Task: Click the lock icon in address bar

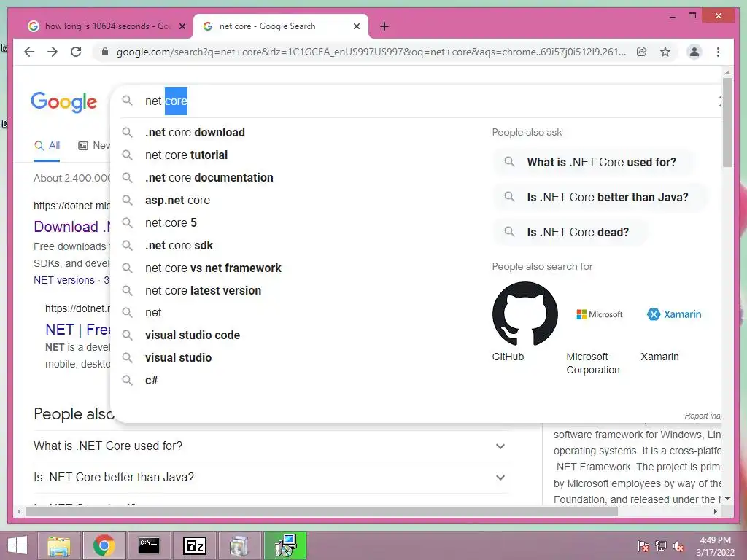Action: (x=105, y=52)
